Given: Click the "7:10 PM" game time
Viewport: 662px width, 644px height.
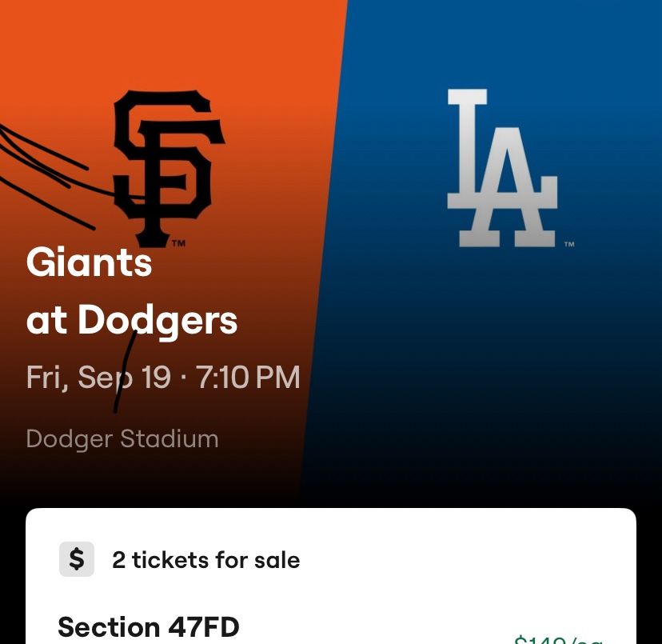Looking at the screenshot, I should pos(249,377).
